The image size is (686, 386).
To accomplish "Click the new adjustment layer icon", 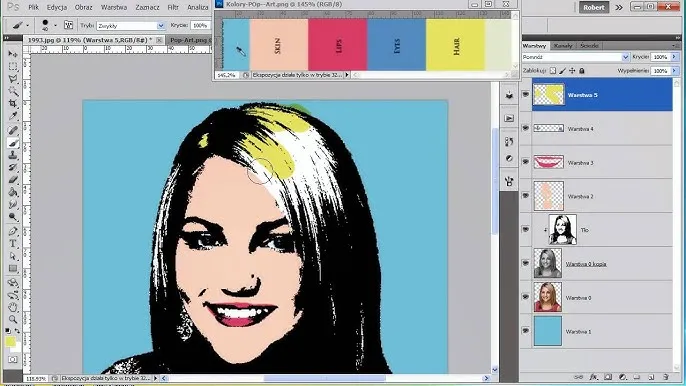I will 623,377.
